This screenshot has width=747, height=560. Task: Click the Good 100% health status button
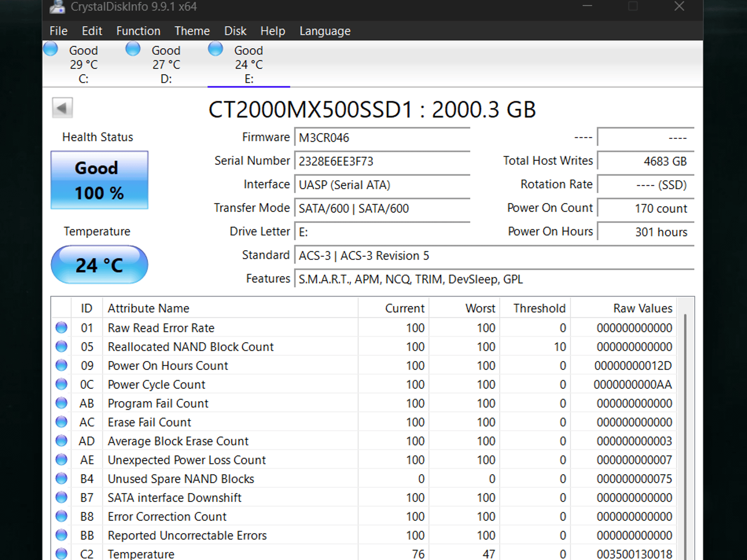point(100,180)
